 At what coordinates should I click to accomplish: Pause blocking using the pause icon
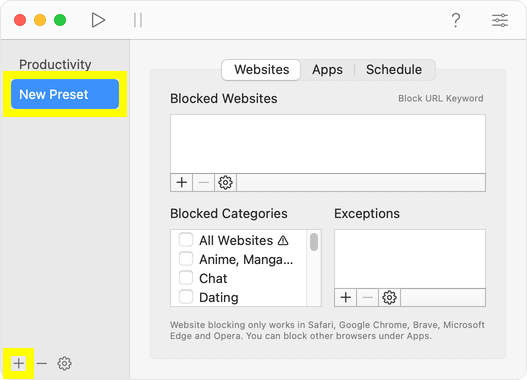coord(138,20)
